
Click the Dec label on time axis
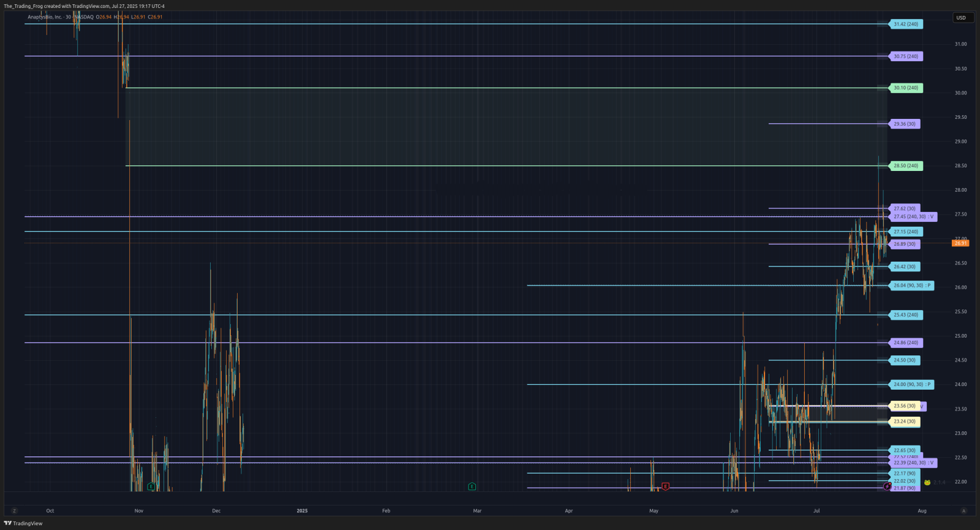coord(216,510)
